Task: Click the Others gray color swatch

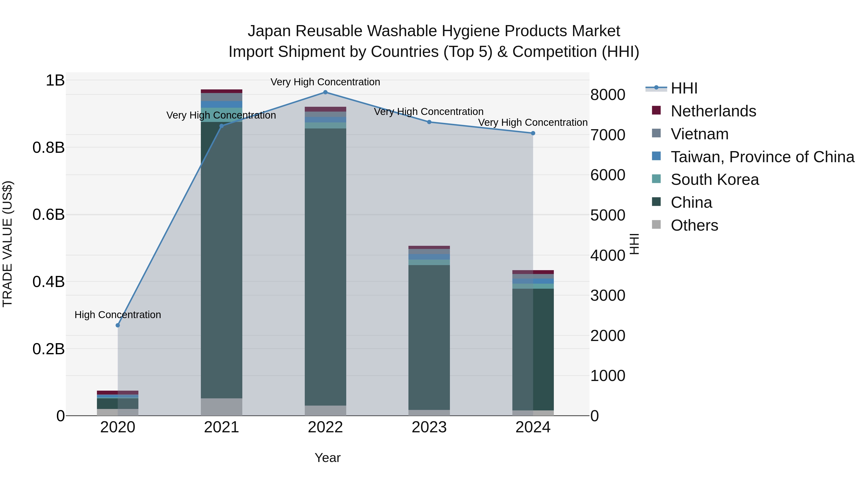Action: [x=656, y=224]
